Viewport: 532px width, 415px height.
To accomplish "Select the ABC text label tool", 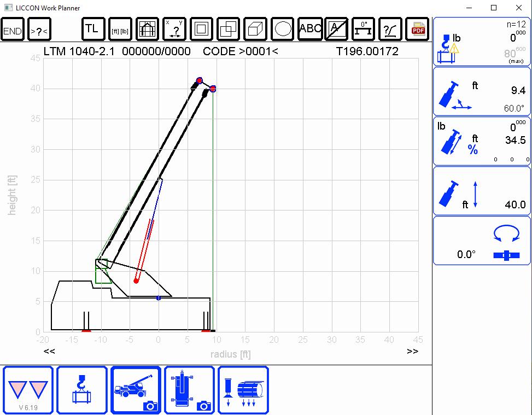I will coord(309,30).
